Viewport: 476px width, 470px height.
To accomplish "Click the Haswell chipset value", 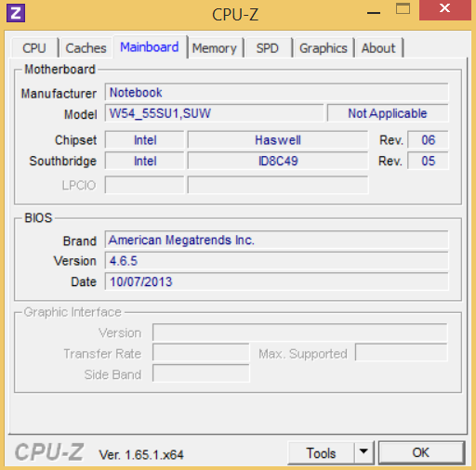I will tap(278, 140).
